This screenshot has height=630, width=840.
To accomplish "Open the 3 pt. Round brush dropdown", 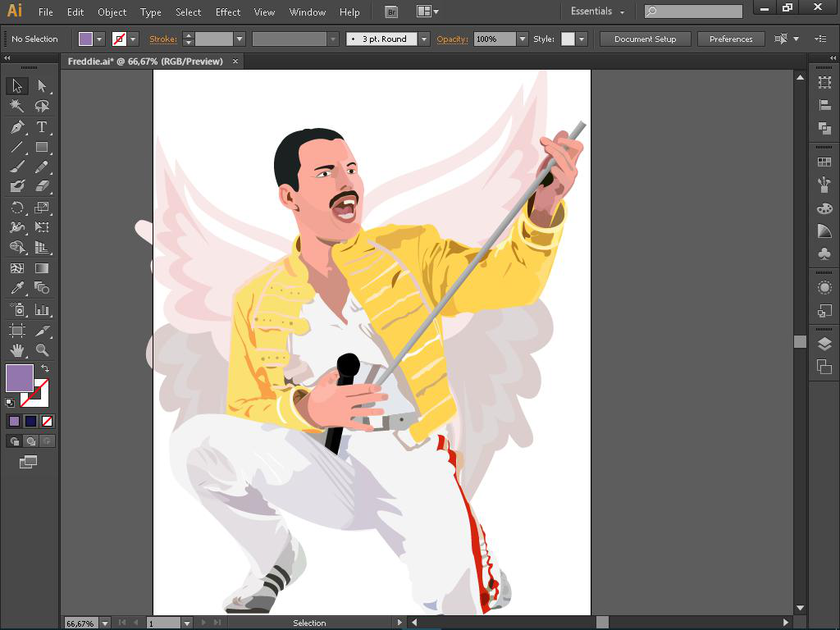I will 424,39.
